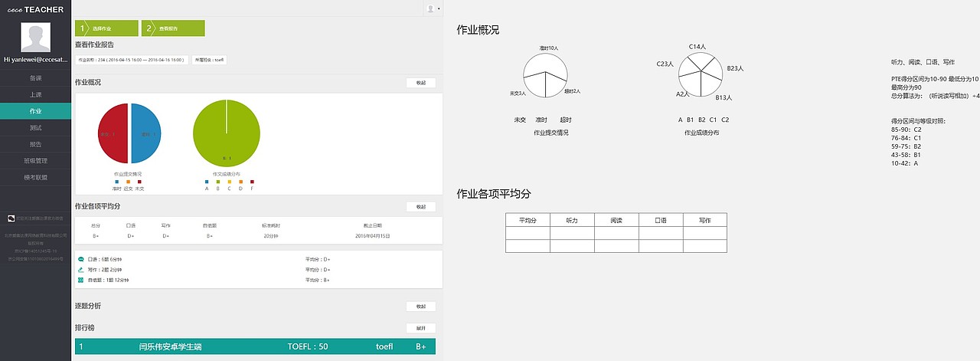Click the blue A grade legend swatch
The image size is (980, 361).
206,182
